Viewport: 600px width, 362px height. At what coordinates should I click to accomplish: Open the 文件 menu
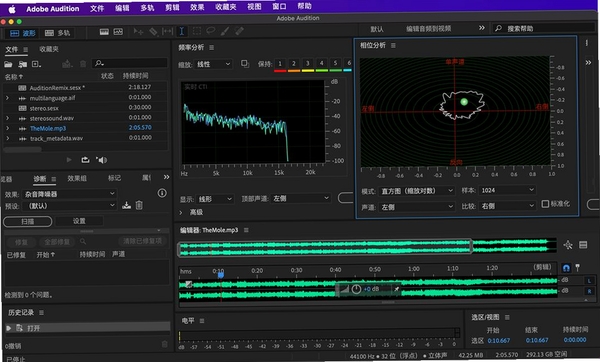point(97,8)
